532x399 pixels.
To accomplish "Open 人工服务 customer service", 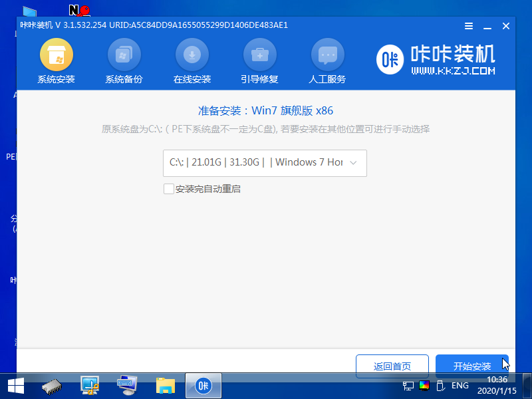I will pyautogui.click(x=328, y=60).
